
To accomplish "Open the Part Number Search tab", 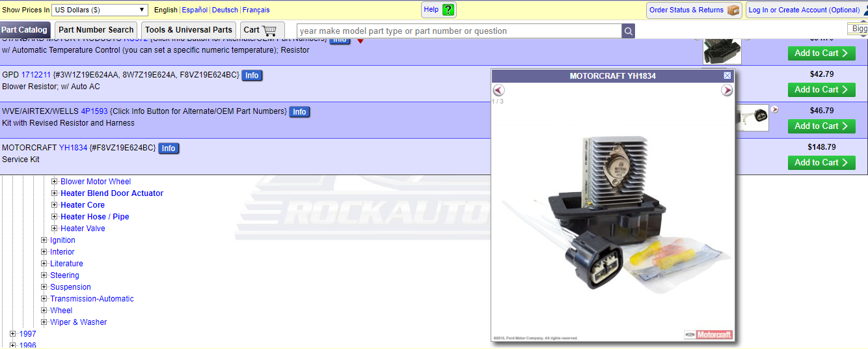I will 96,30.
